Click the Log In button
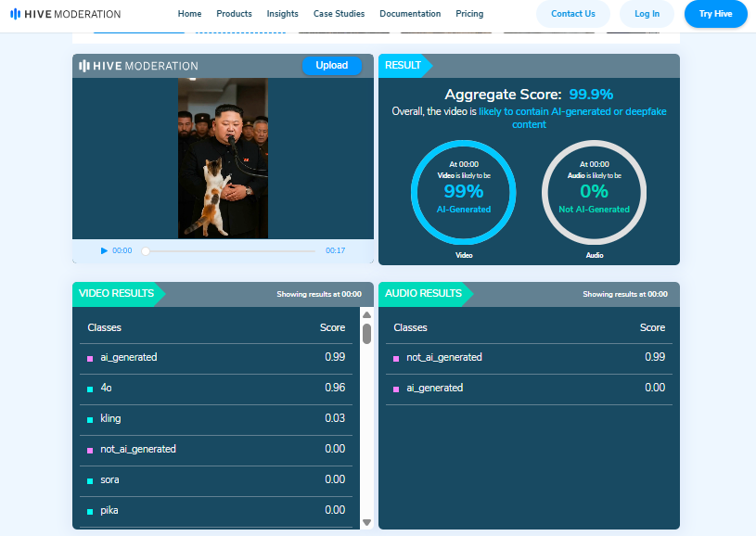The image size is (756, 536). [x=647, y=14]
